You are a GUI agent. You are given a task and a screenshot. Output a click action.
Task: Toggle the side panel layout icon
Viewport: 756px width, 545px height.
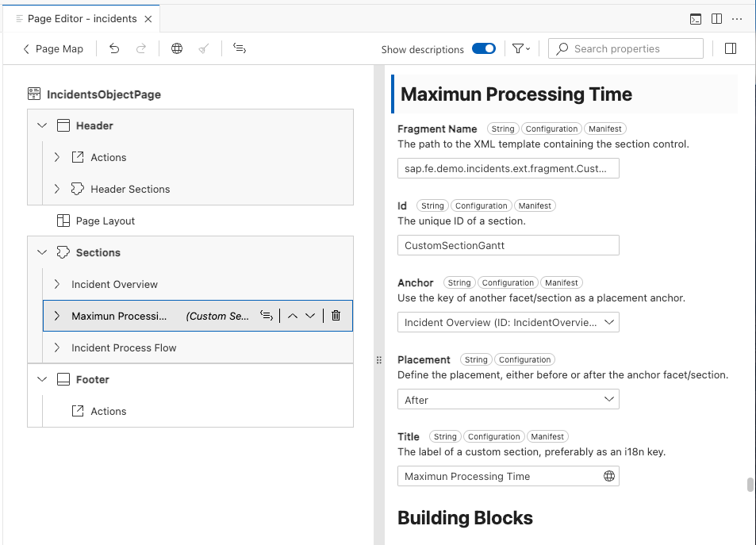coord(731,49)
